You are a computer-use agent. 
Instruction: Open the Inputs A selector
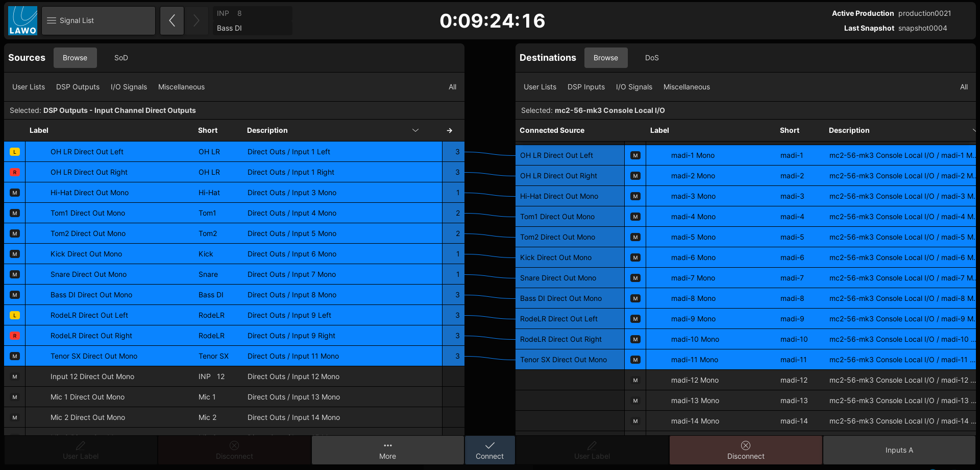[899, 450]
